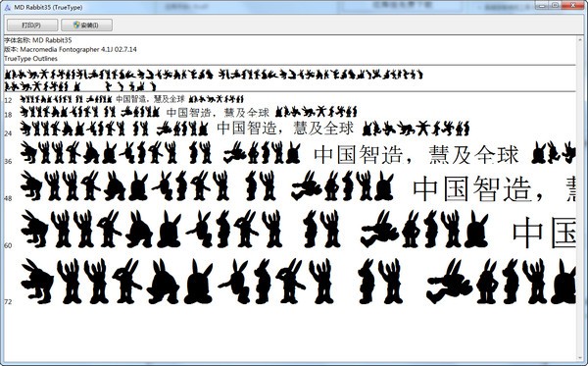
Task: Click the Install button 安装(I)
Action: (x=86, y=26)
